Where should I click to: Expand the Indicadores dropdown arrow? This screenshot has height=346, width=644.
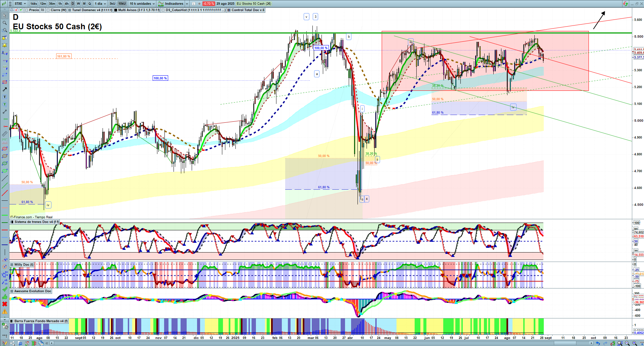(x=187, y=4)
